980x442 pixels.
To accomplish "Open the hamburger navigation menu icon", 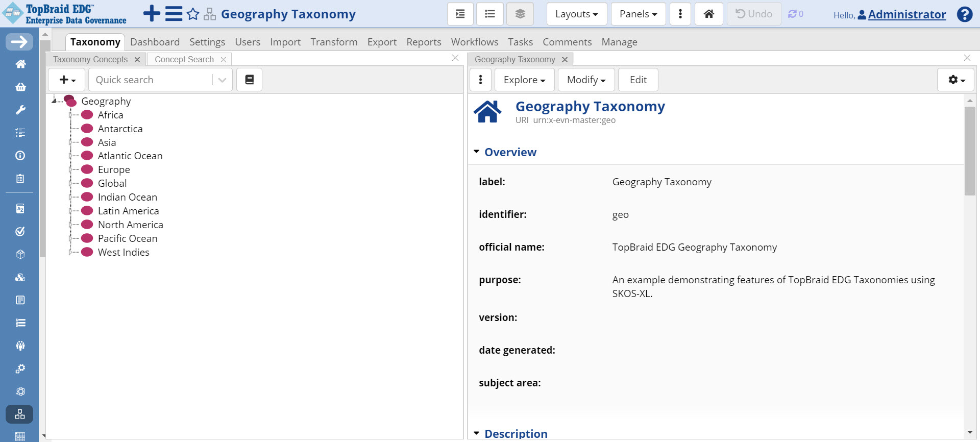I will pyautogui.click(x=174, y=14).
